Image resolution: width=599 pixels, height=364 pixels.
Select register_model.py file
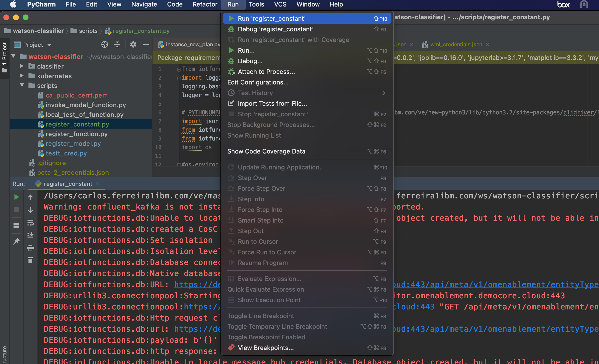(73, 144)
